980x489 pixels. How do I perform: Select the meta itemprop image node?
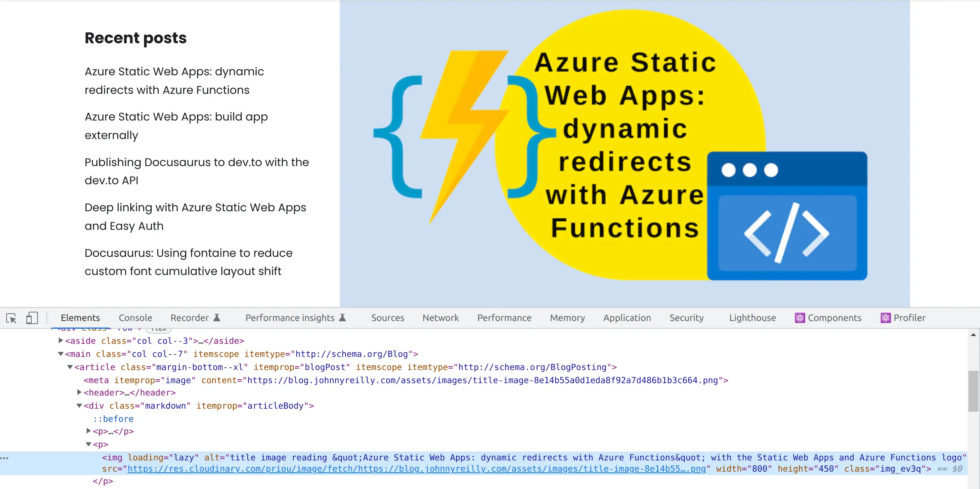click(406, 380)
